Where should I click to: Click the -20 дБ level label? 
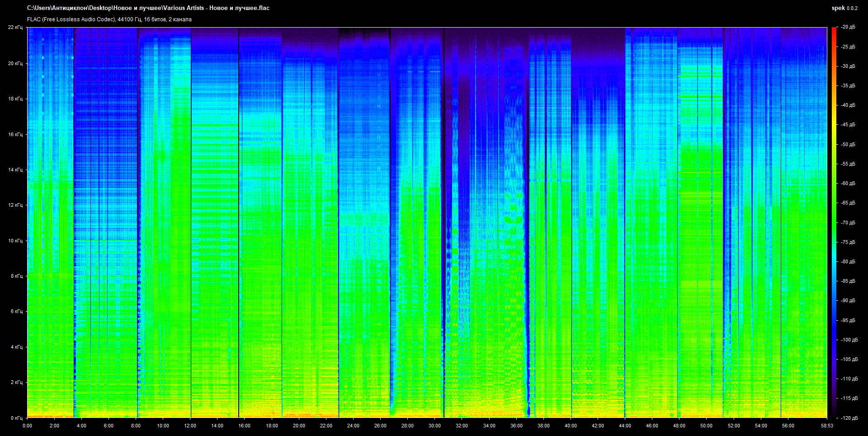[848, 27]
